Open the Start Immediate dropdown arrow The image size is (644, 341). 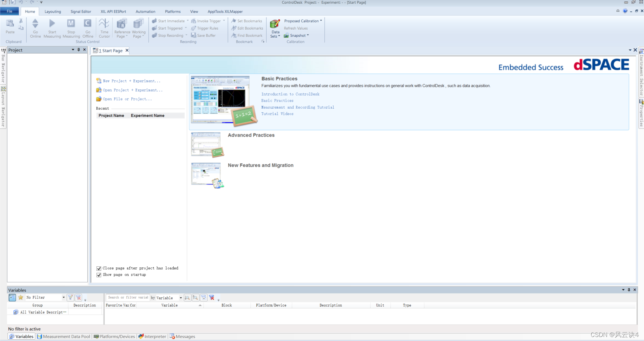188,21
